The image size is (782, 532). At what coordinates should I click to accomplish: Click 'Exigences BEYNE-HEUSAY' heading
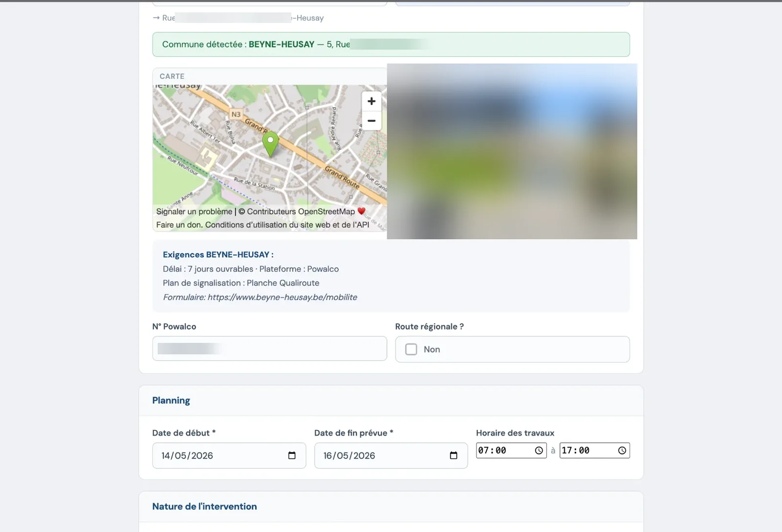pyautogui.click(x=218, y=255)
